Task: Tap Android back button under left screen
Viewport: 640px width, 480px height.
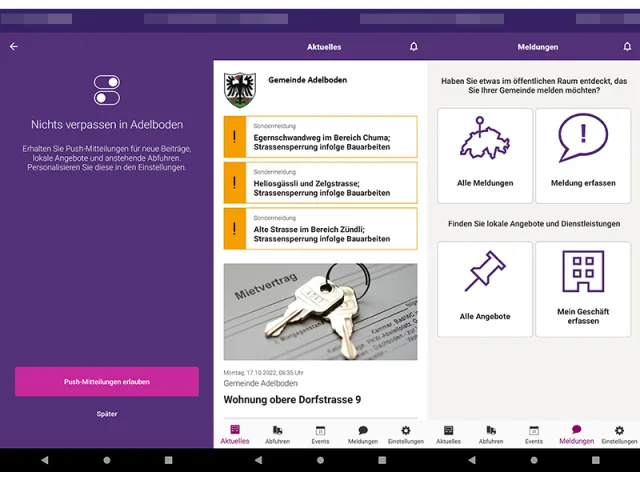Action: point(45,460)
